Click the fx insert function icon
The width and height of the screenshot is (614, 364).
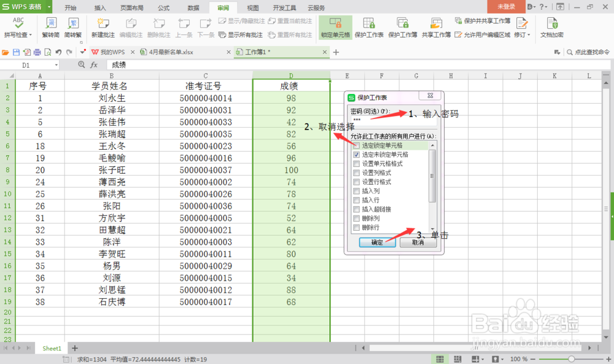[94, 64]
